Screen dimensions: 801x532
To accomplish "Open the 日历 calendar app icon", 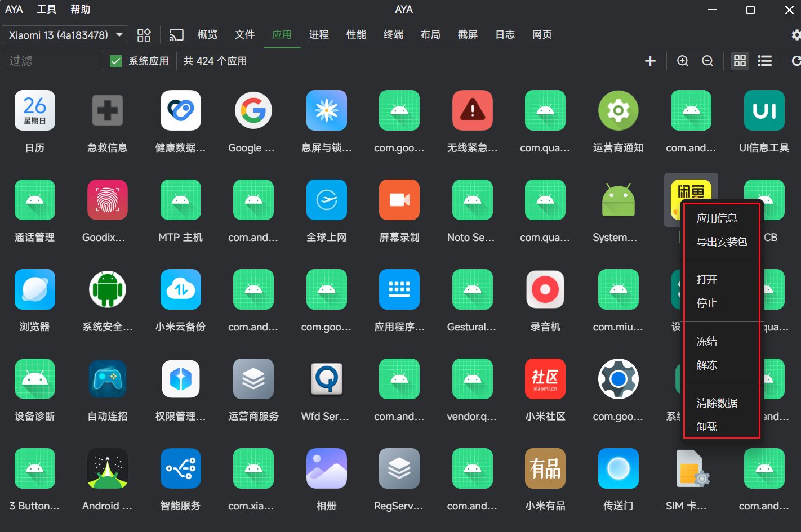I will pos(34,110).
